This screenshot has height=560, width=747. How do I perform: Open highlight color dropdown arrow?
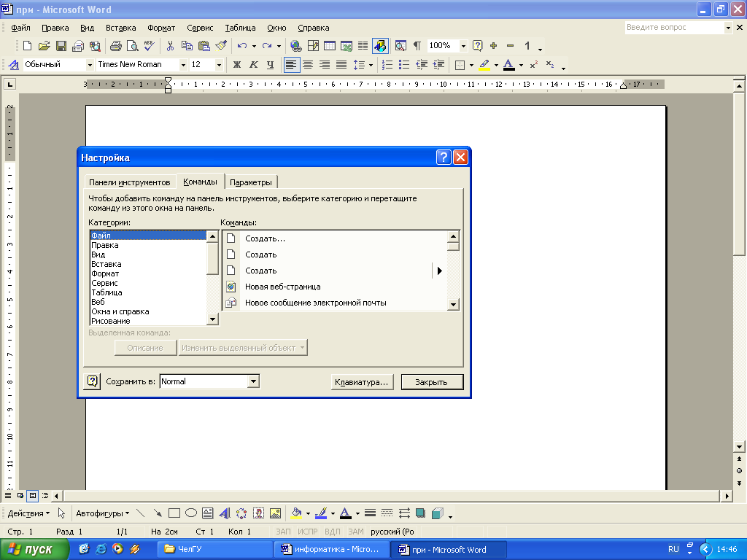496,65
